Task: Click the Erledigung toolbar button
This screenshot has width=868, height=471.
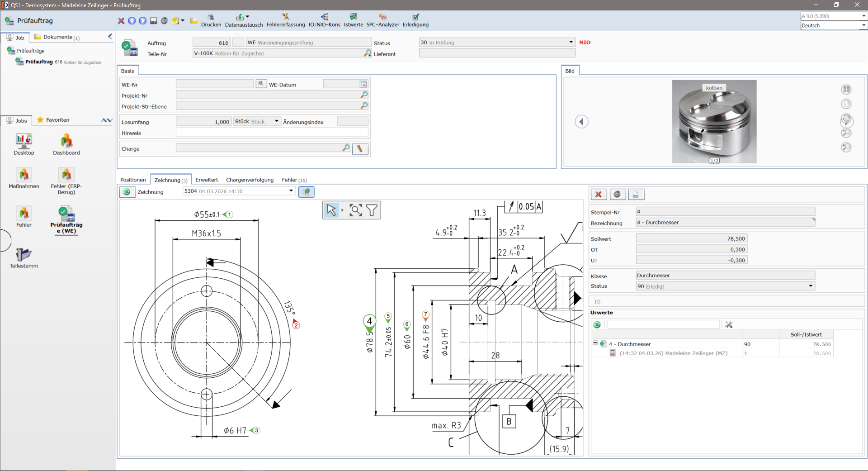Action: point(415,21)
